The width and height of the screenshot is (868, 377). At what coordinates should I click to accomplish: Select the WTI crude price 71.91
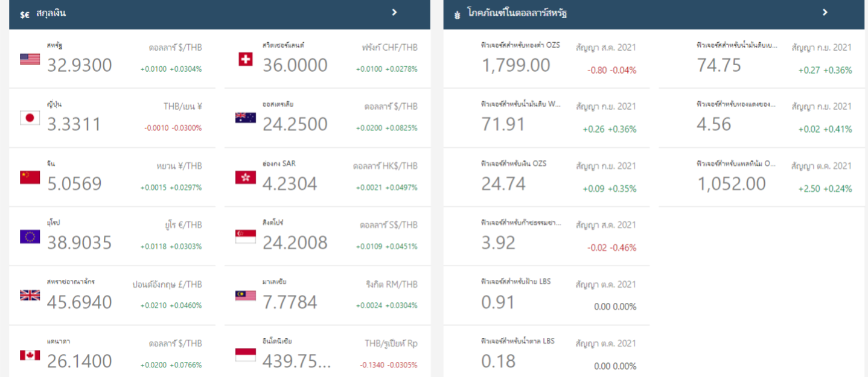[503, 124]
